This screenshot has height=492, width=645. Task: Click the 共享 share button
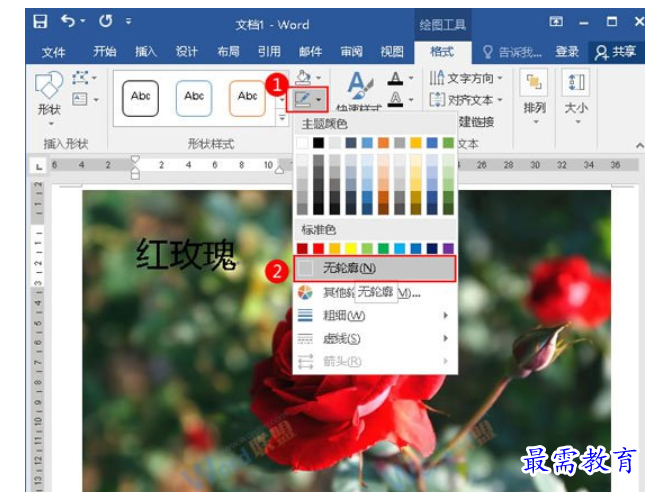tap(616, 52)
